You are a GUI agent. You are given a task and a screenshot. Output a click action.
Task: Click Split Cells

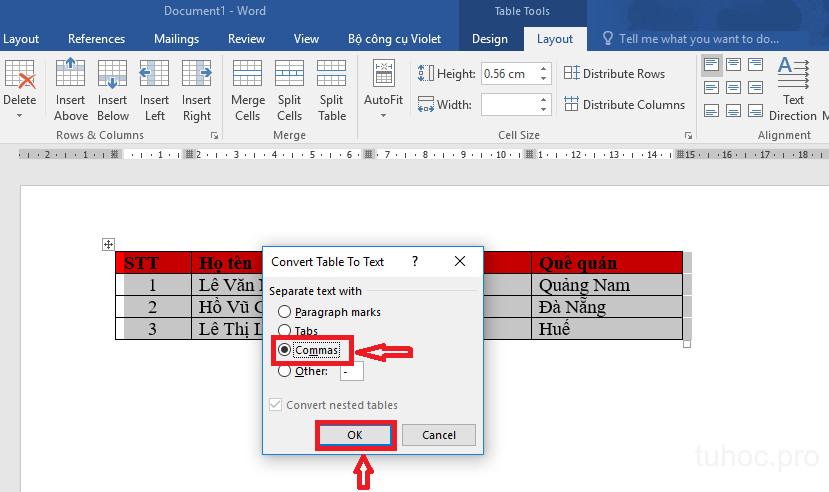[290, 90]
